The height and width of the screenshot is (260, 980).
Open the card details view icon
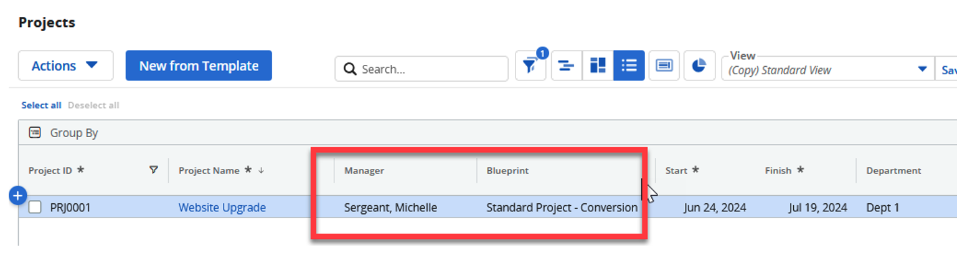664,65
